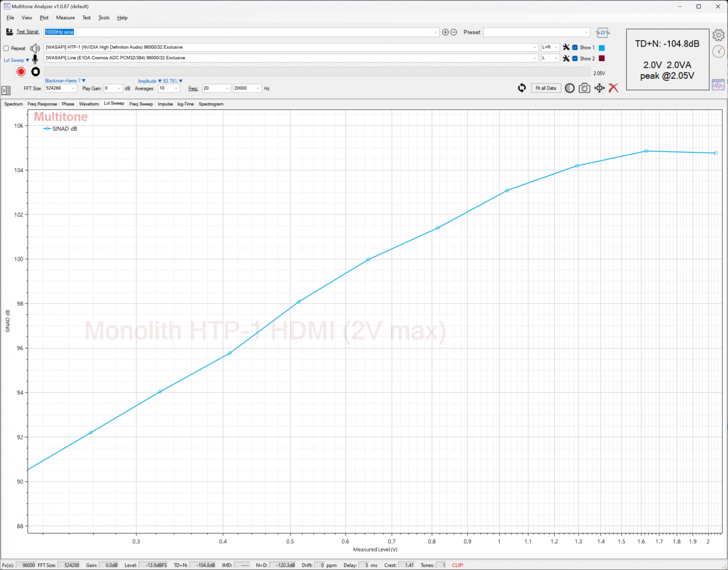Click the output level meter bar

pos(317,72)
